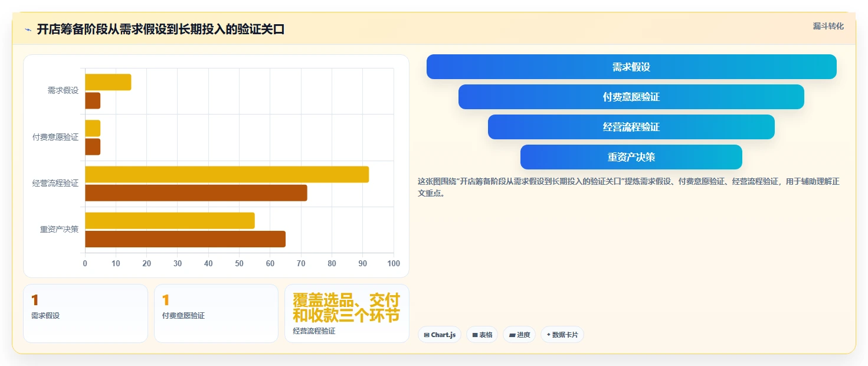
Task: Click the x-axis tick label 70
Action: (x=301, y=263)
